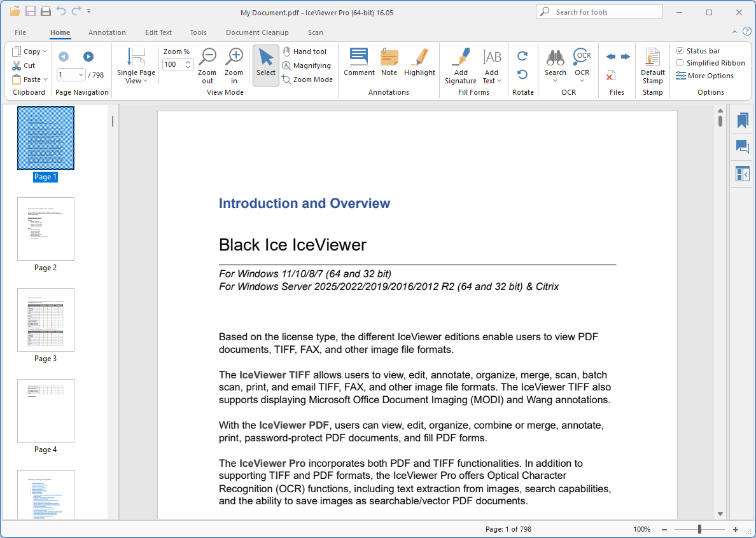Apply the Default Stamp
The height and width of the screenshot is (538, 756).
tap(653, 66)
